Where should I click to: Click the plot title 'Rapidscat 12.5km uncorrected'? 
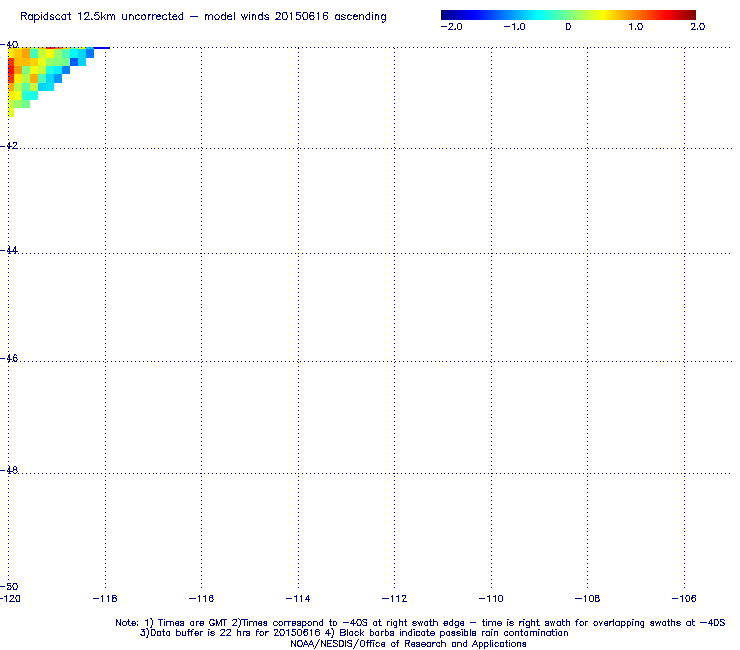coord(101,17)
